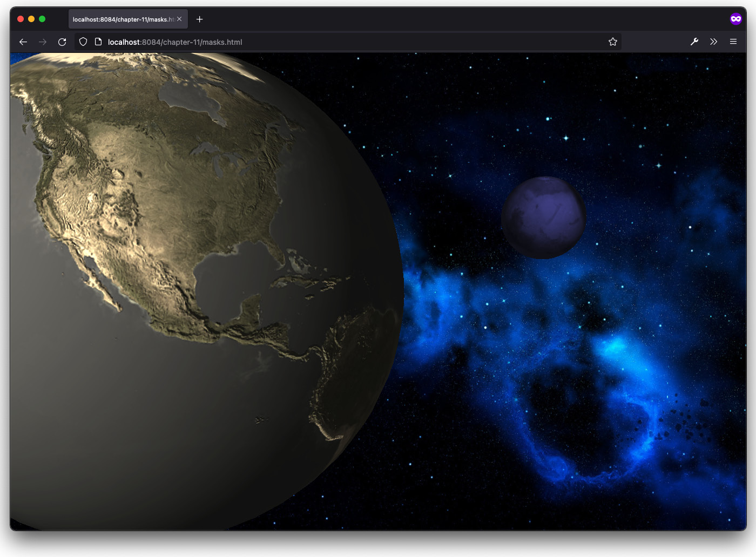Click the small purple moon sphere

pos(543,218)
